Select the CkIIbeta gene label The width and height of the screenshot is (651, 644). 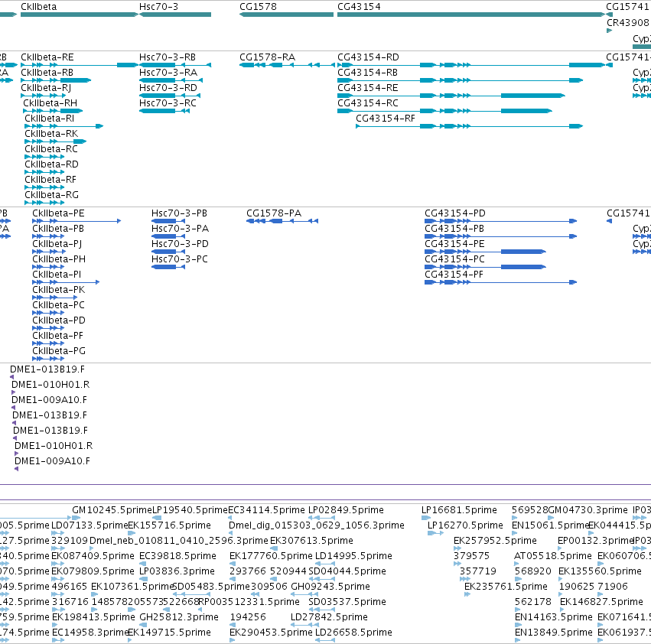click(x=38, y=7)
